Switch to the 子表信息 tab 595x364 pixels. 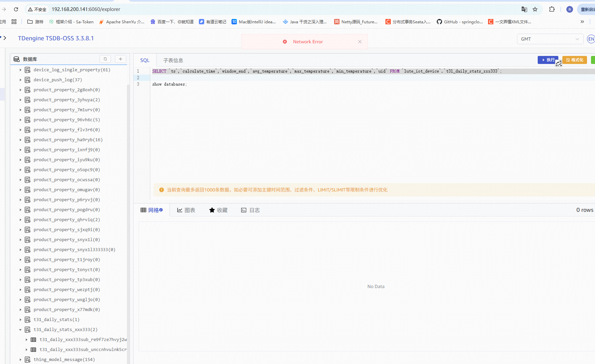point(173,60)
